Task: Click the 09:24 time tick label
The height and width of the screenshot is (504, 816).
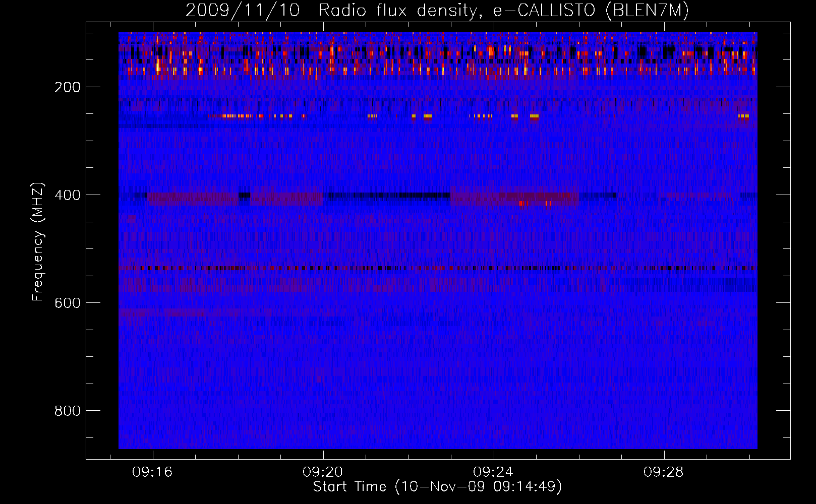Action: coord(493,472)
